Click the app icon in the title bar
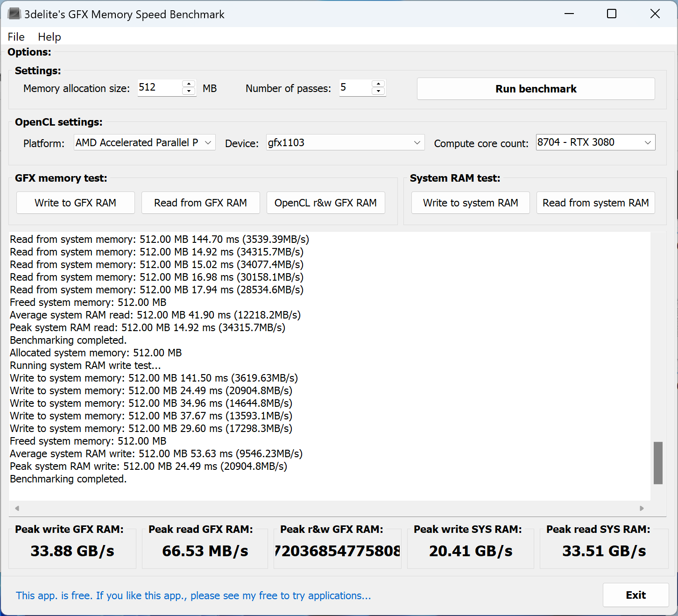Viewport: 678px width, 616px height. (x=14, y=14)
